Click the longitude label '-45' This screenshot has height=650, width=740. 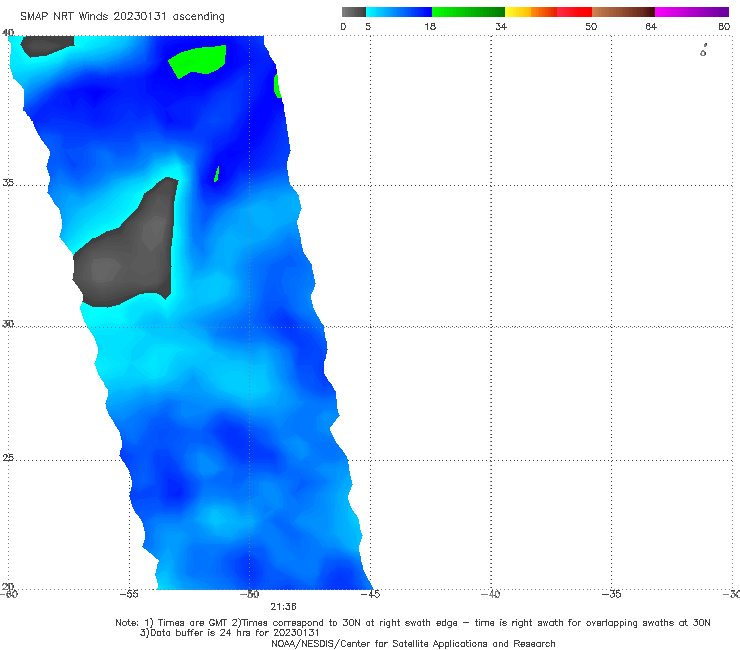click(x=370, y=594)
